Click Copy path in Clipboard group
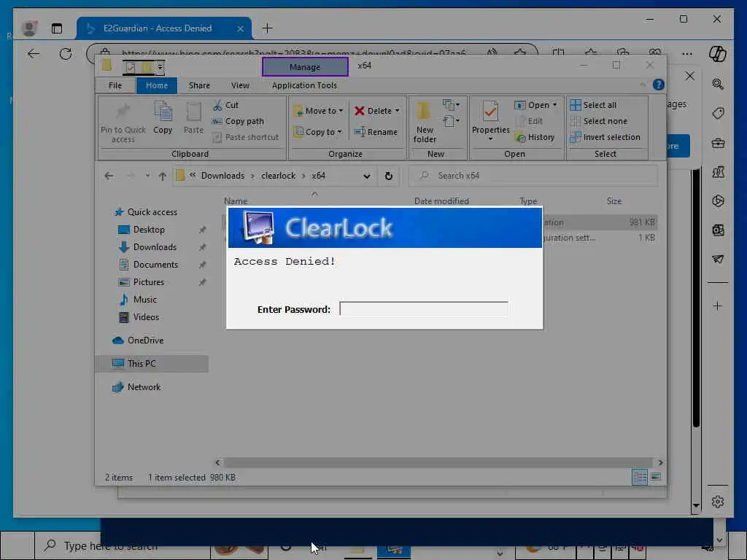This screenshot has height=560, width=747. 238,122
